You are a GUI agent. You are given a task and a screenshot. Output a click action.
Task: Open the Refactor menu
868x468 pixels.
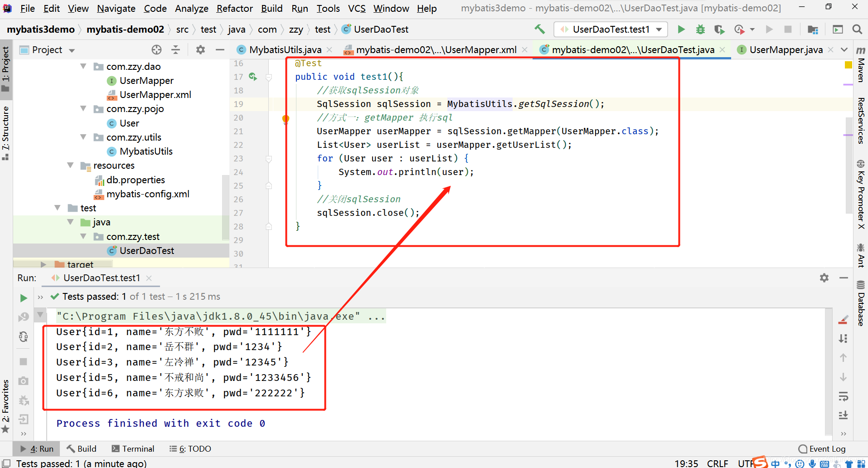(234, 9)
